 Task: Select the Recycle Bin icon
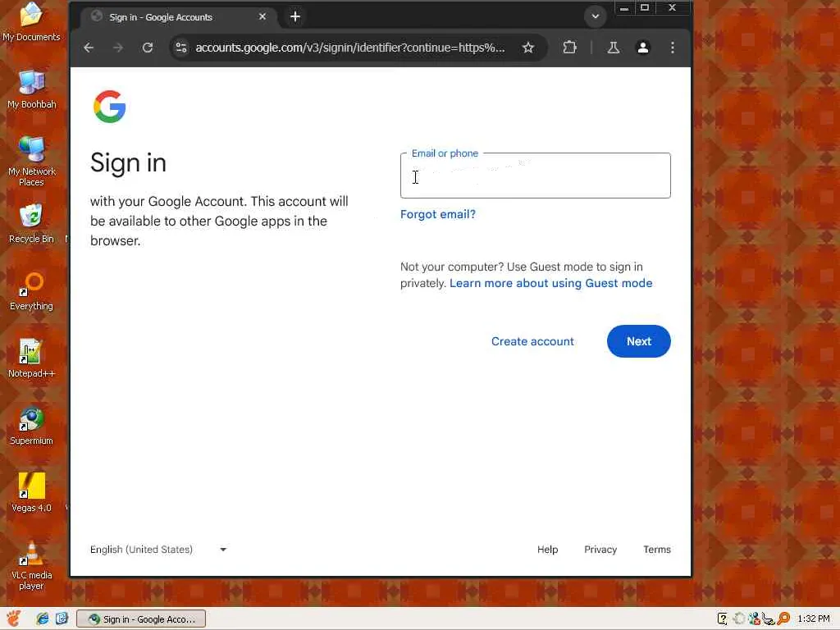[x=32, y=223]
